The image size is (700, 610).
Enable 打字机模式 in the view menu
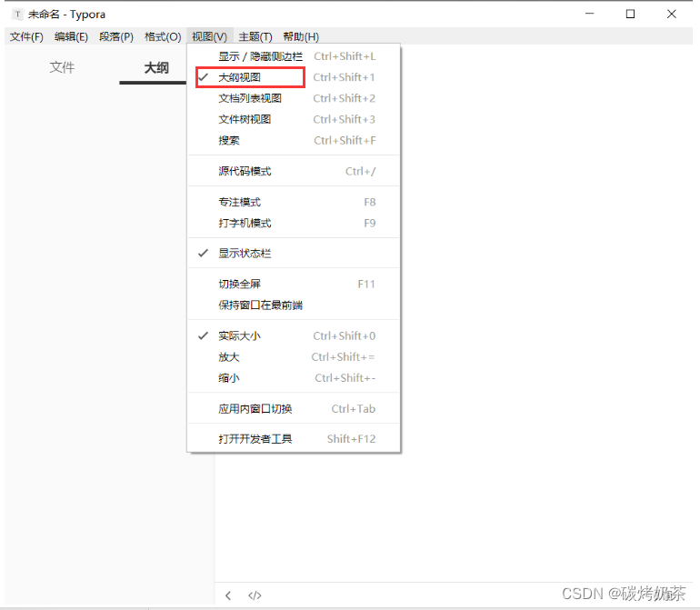[x=294, y=223]
